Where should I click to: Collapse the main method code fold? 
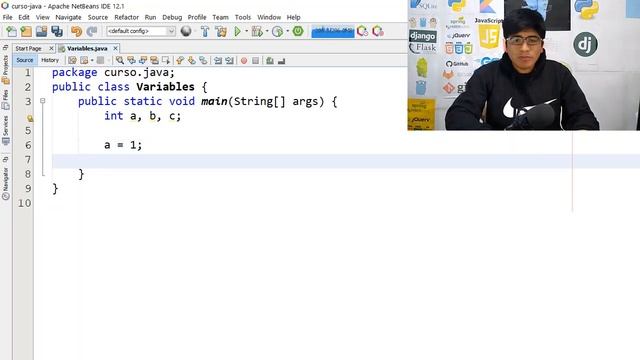[x=42, y=100]
